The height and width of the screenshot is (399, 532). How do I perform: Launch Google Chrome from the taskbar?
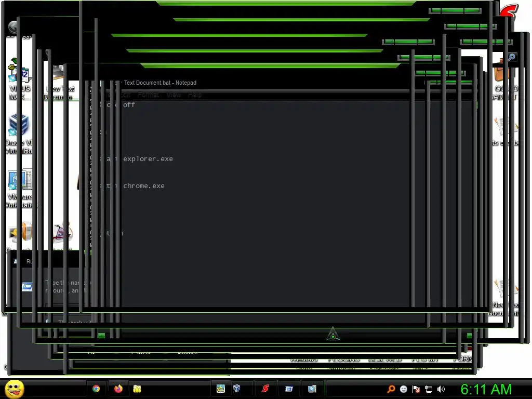(96, 389)
